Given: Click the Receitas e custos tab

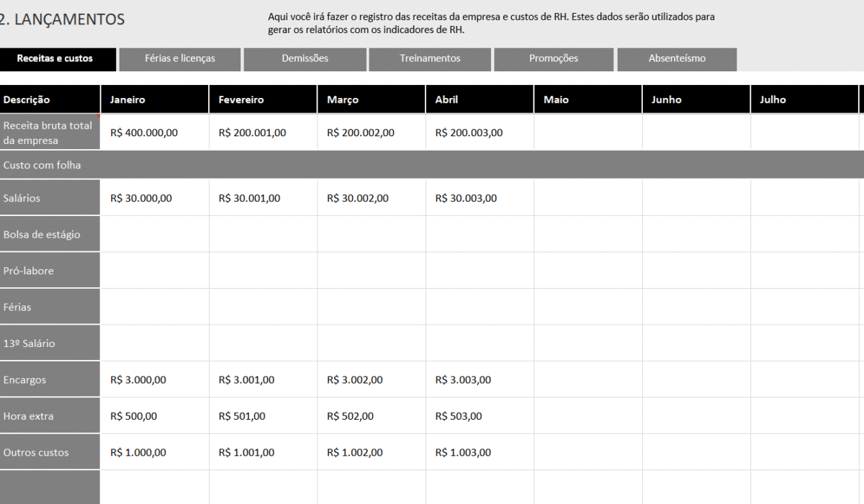Looking at the screenshot, I should point(55,59).
